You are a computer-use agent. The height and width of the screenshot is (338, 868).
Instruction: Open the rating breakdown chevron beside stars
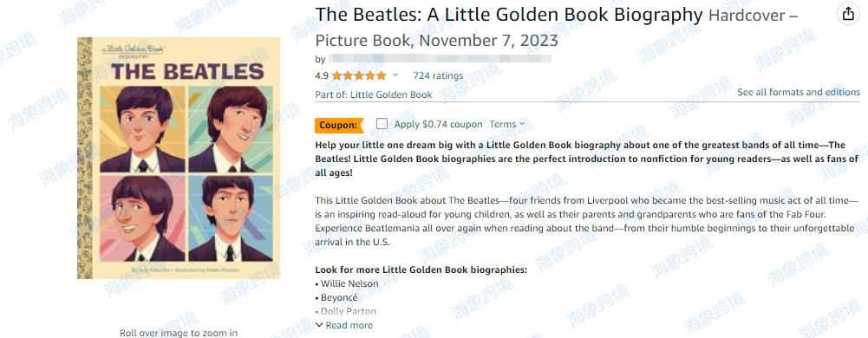coord(395,75)
